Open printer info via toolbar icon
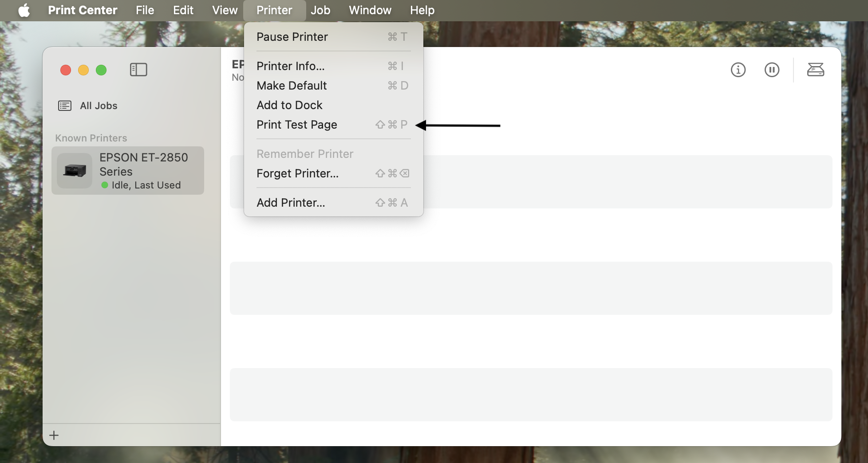The image size is (868, 463). click(738, 70)
